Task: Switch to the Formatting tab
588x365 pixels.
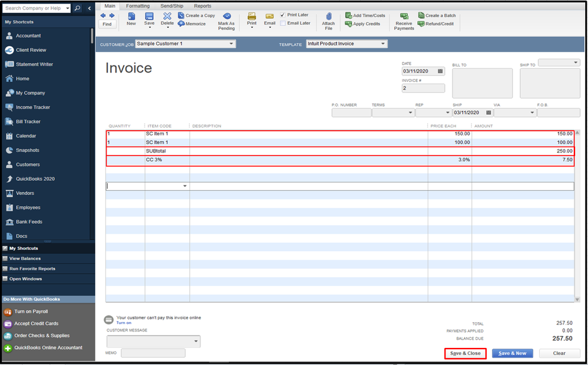Action: [x=138, y=6]
